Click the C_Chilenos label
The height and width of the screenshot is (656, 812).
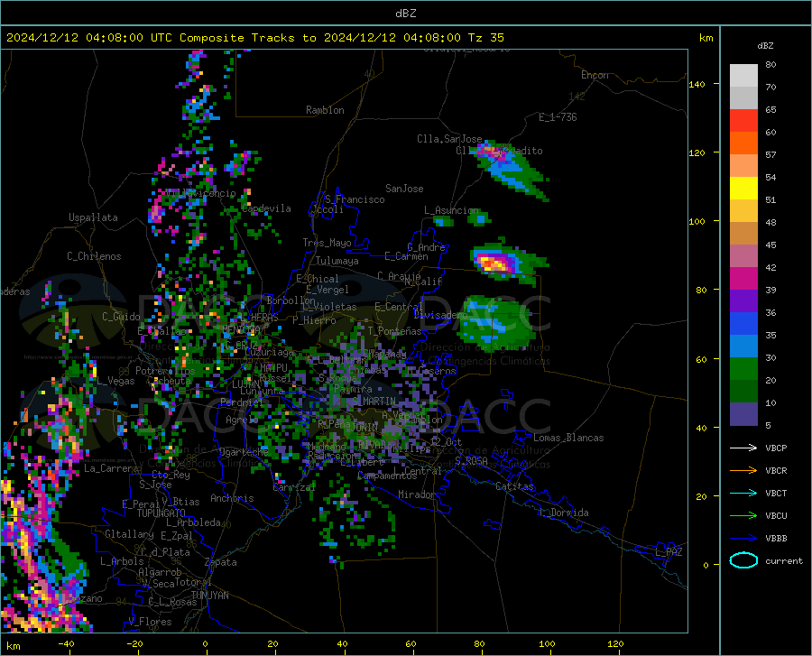[94, 256]
